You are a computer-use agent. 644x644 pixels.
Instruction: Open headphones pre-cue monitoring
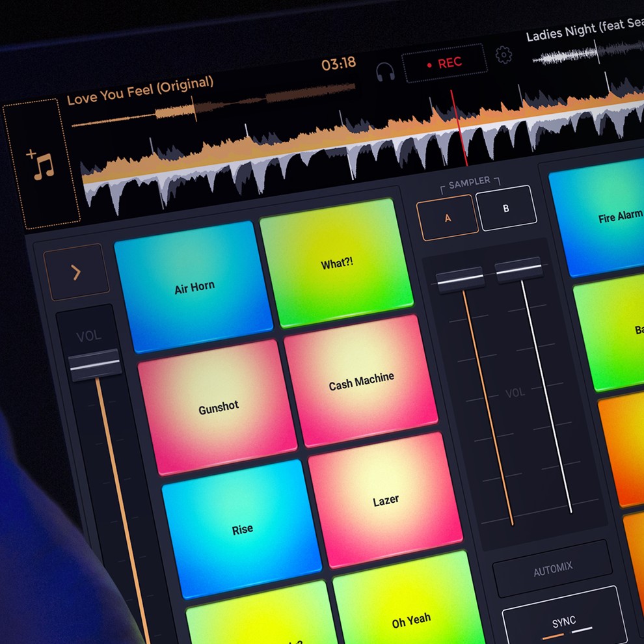[x=385, y=71]
